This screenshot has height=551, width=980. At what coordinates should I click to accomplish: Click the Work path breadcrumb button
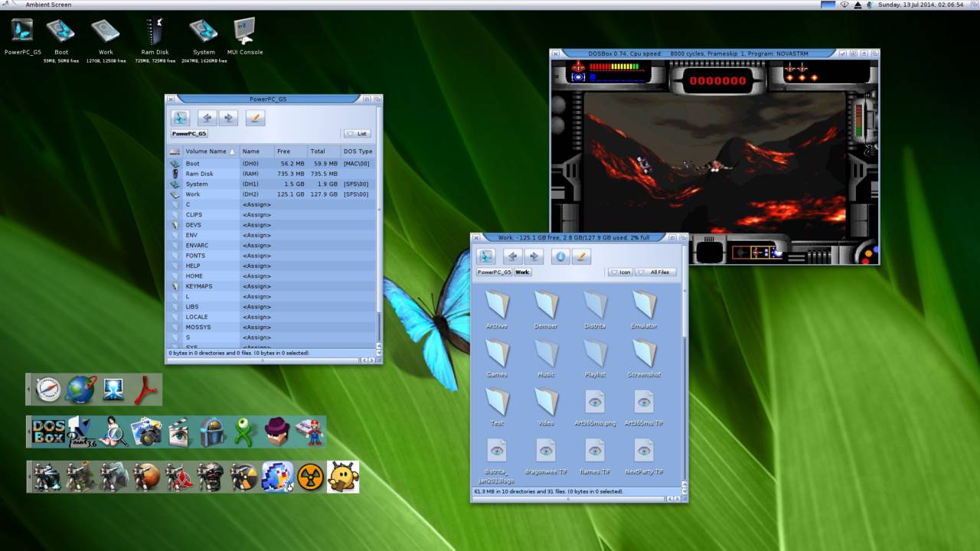click(522, 272)
